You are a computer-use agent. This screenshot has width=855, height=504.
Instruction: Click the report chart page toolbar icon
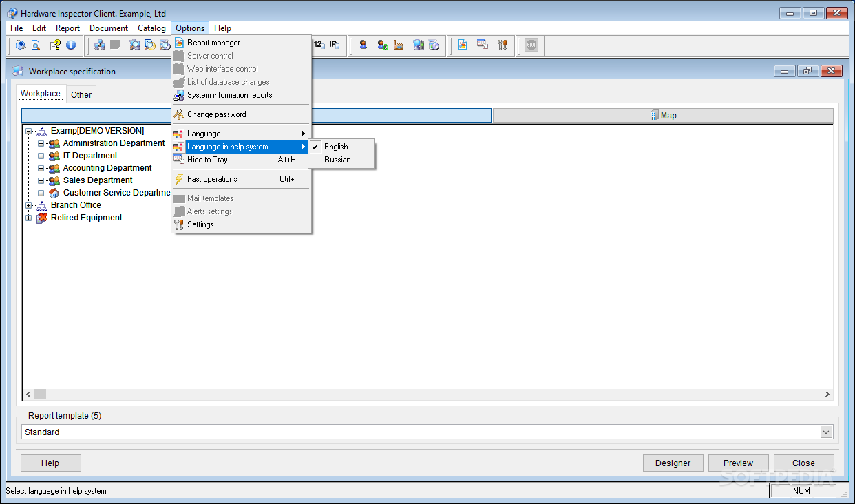(x=463, y=45)
